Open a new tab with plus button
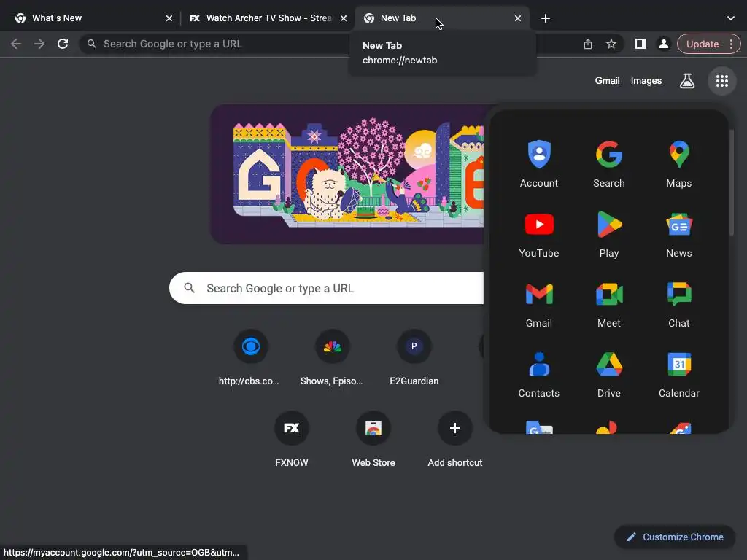This screenshot has width=747, height=560. click(x=546, y=18)
